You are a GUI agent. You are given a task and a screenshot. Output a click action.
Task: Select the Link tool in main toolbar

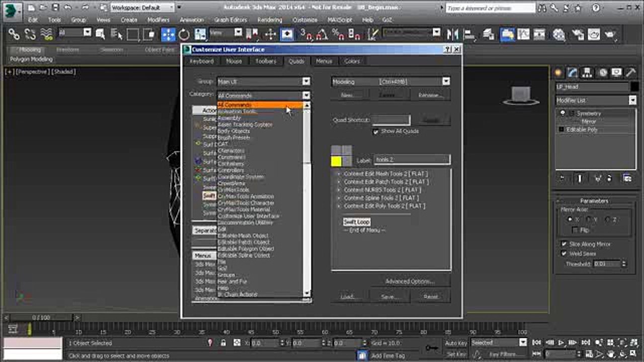click(x=14, y=34)
